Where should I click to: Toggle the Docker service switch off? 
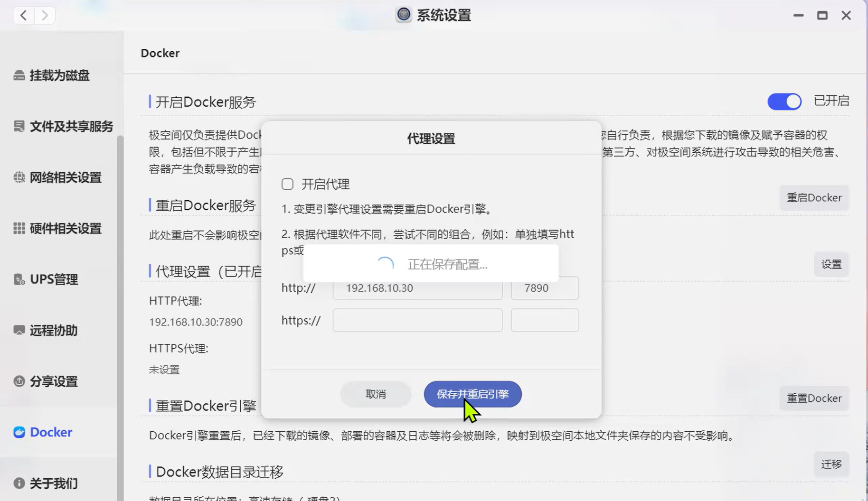coord(784,101)
